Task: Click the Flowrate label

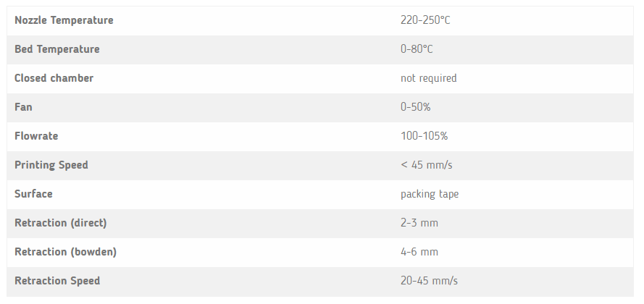Action: click(36, 136)
